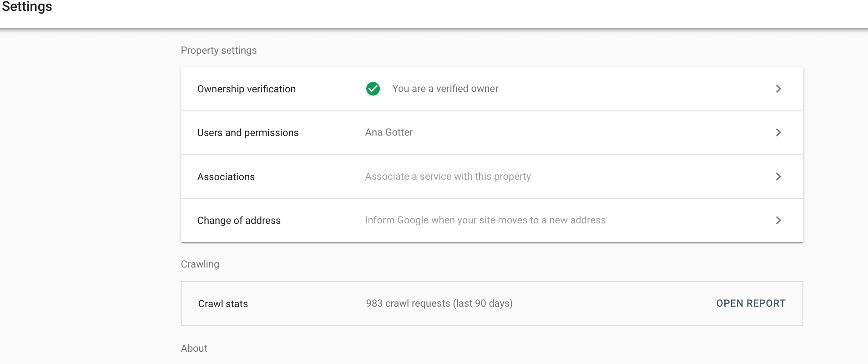868x364 pixels.
Task: Click the About section heading
Action: 194,349
